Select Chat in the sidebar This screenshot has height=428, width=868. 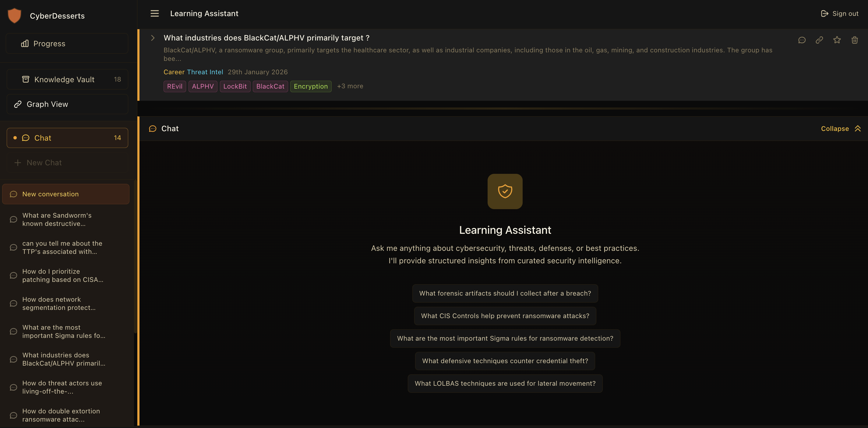click(42, 138)
